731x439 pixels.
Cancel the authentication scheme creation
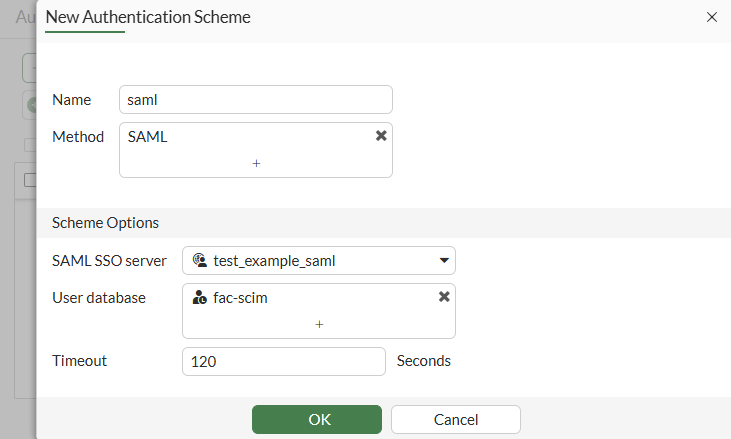click(x=455, y=419)
